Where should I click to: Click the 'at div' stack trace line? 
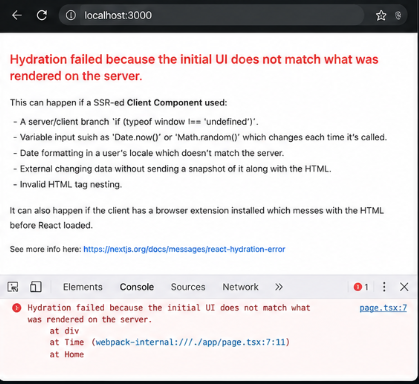(x=64, y=331)
